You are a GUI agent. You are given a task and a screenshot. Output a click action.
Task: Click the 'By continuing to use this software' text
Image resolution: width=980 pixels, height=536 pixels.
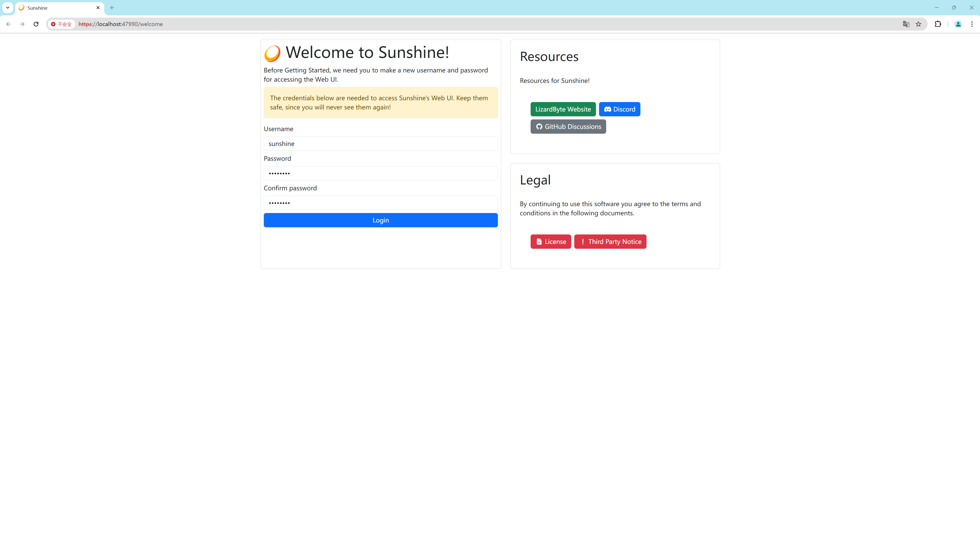(x=610, y=208)
